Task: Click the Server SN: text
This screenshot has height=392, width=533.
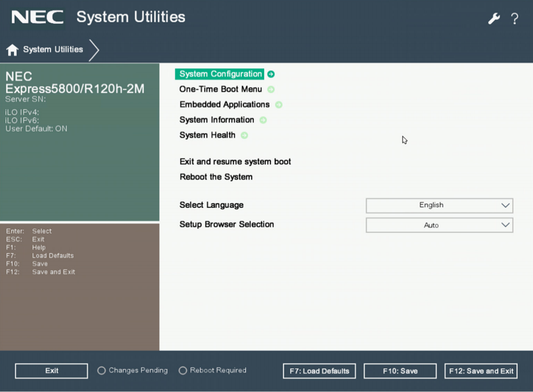Action: coord(26,99)
